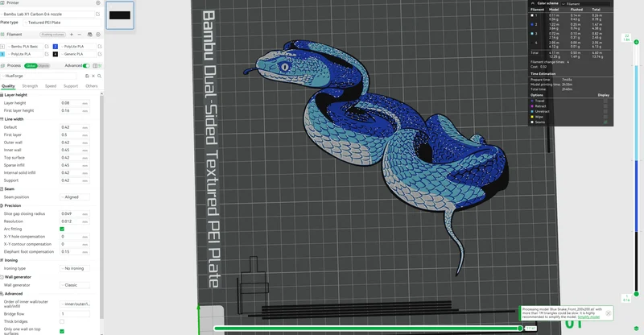Uncheck Only one wall on top surfaces

[x=62, y=331]
